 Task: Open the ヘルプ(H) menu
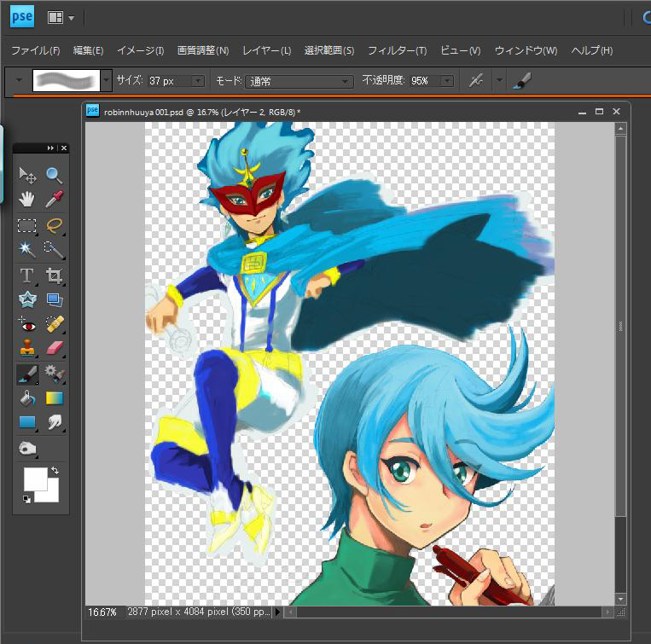coord(592,50)
